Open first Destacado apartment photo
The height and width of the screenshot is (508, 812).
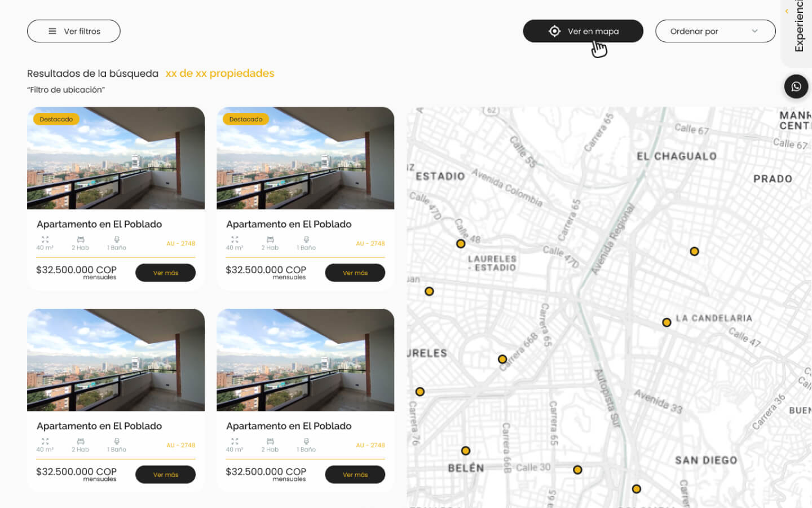point(116,158)
